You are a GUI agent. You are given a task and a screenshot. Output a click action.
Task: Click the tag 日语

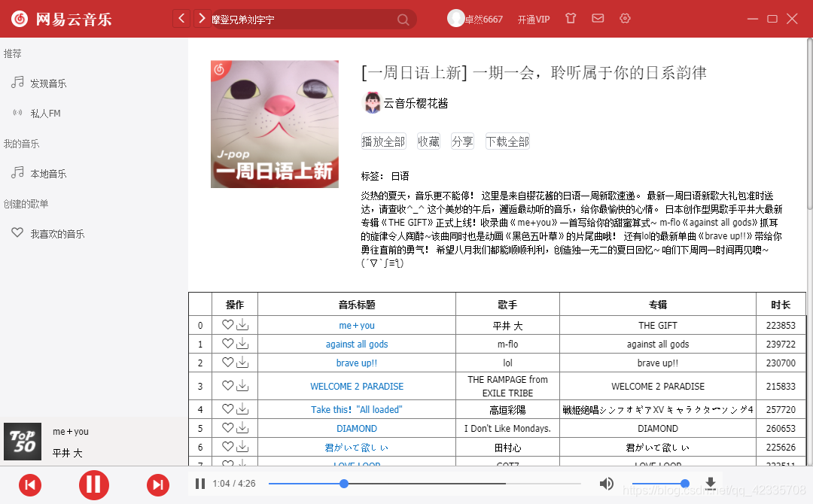pyautogui.click(x=400, y=176)
